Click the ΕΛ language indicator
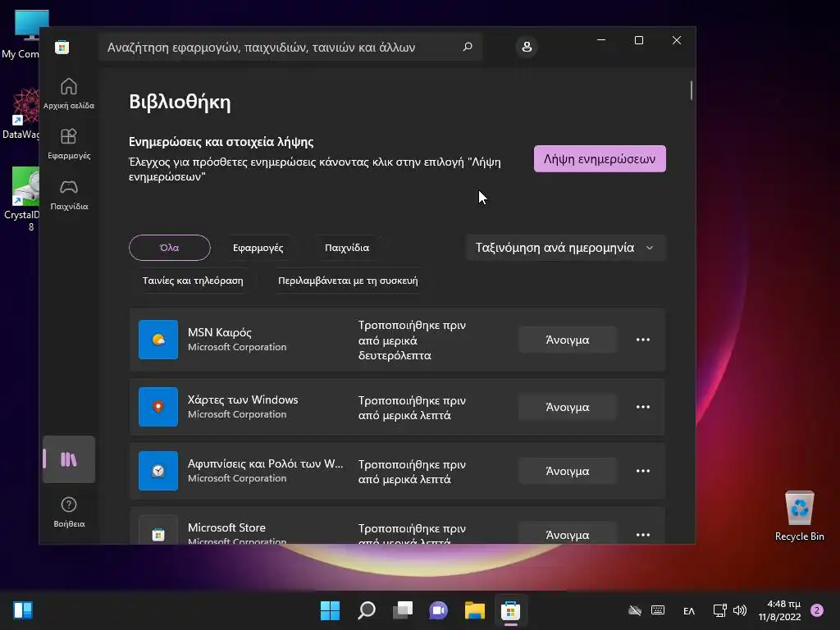This screenshot has width=840, height=630. 689,610
